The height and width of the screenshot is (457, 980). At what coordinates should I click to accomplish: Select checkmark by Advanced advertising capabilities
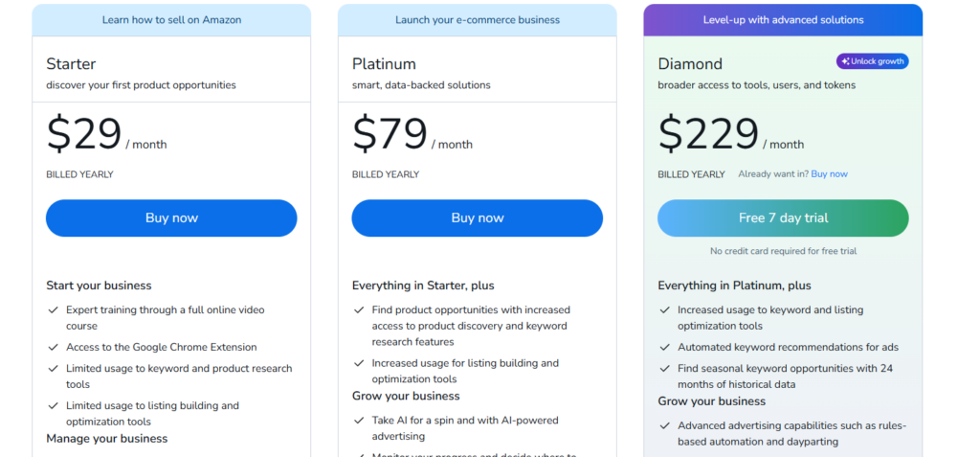664,426
